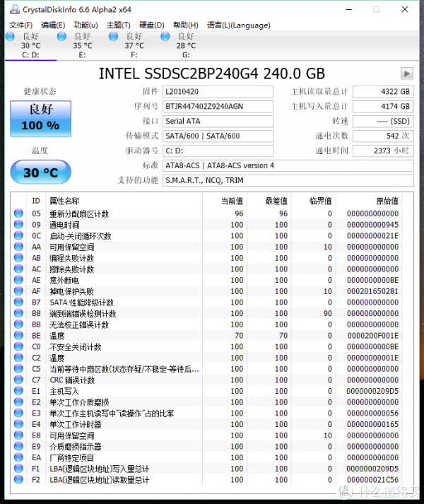Open the 主题(T) menu
Viewport: 424px width, 504px height.
(118, 25)
